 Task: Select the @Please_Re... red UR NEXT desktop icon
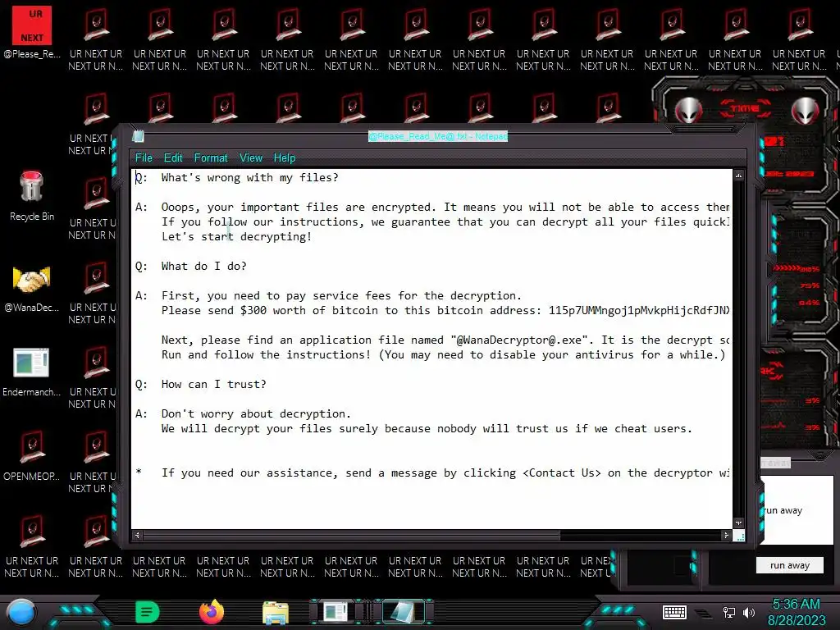32,32
